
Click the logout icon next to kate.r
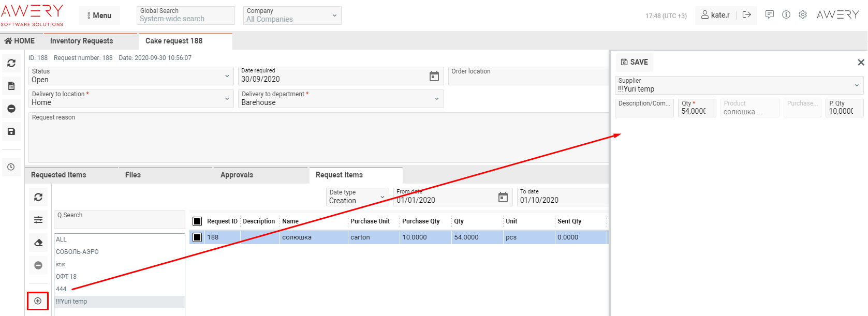coord(746,15)
